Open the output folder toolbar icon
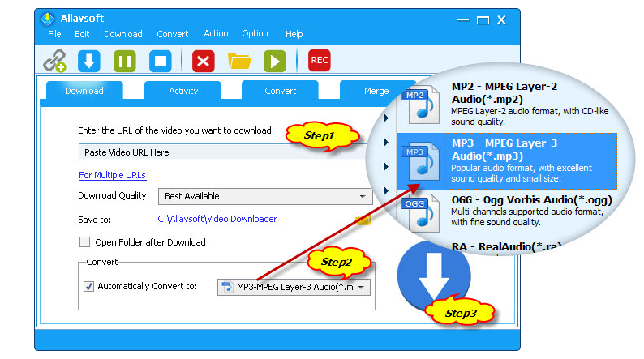This screenshot has width=644, height=359. pos(239,61)
